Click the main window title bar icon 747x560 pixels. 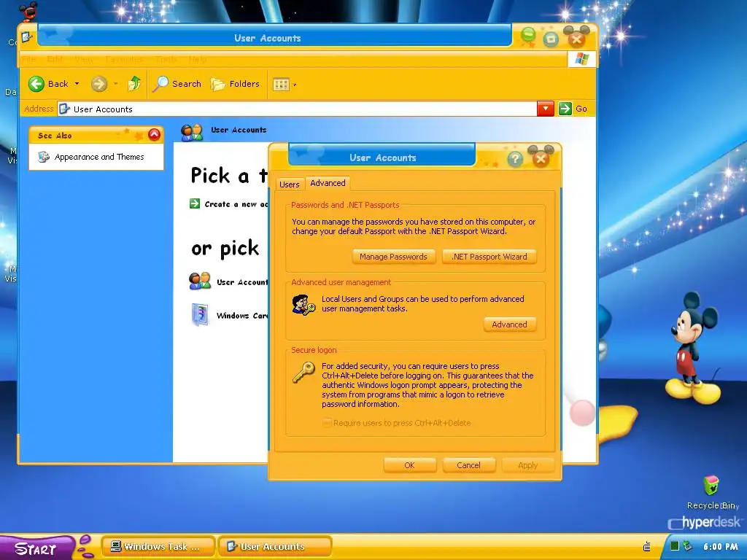coord(27,36)
